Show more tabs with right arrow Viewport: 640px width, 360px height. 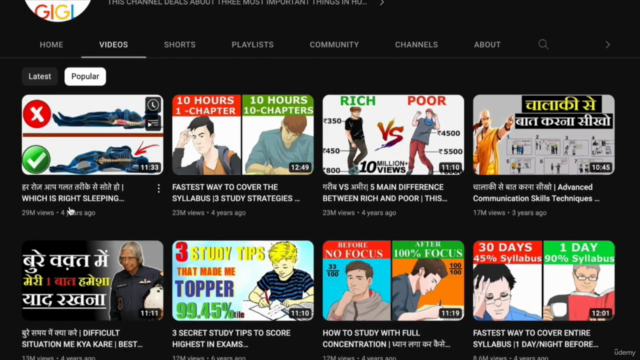point(607,44)
